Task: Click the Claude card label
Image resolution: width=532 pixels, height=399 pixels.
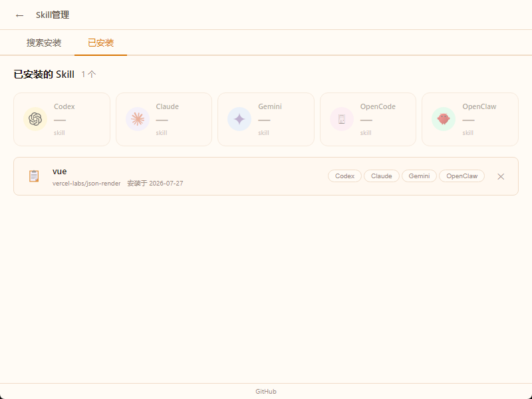Action: click(x=168, y=106)
